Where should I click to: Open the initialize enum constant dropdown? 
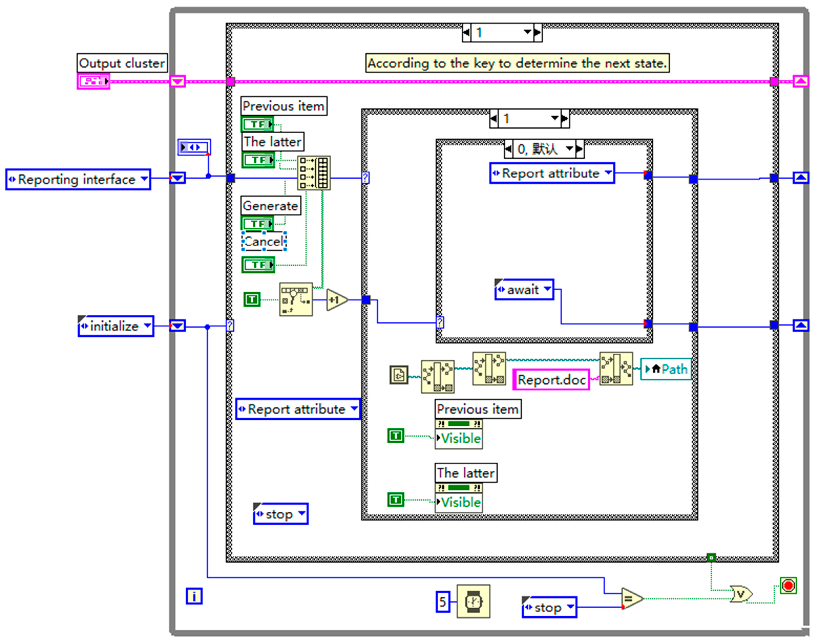pyautogui.click(x=148, y=325)
